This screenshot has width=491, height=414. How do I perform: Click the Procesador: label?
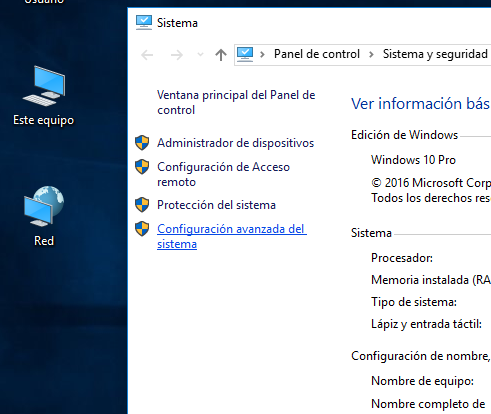[x=402, y=258]
